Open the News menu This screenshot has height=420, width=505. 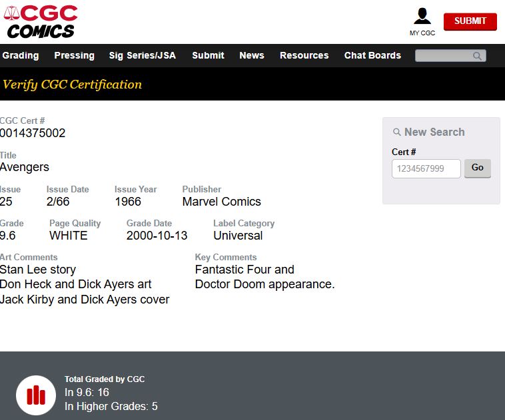pos(252,55)
